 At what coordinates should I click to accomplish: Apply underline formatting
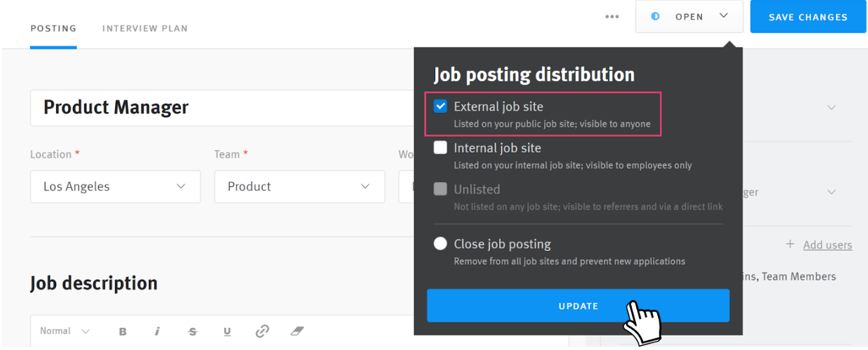[x=227, y=331]
